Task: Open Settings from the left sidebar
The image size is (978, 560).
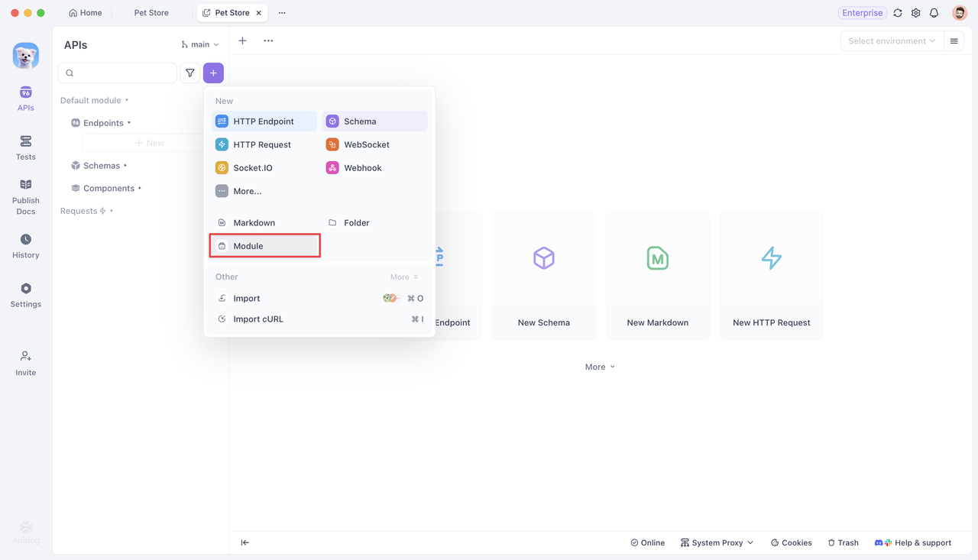Action: (25, 295)
